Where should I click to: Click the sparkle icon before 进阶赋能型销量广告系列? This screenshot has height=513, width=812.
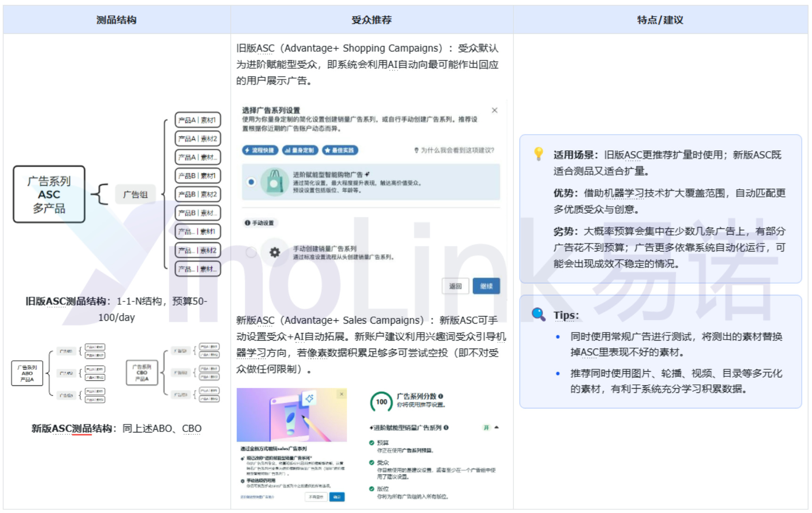point(371,428)
